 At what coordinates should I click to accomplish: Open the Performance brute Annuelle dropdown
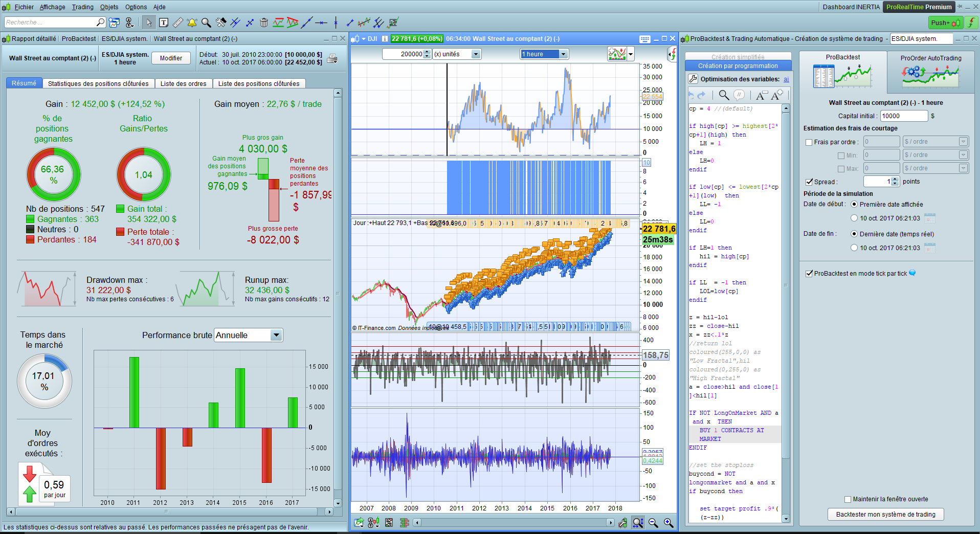tap(276, 335)
